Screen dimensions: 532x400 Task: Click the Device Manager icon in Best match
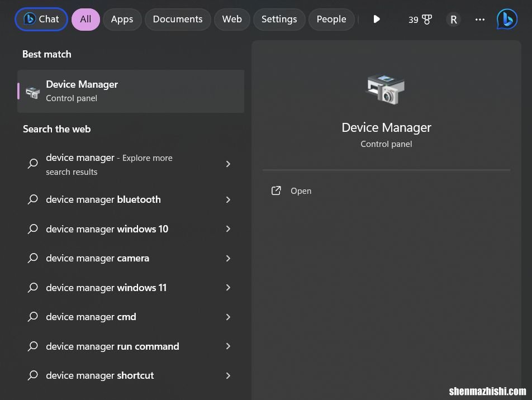[33, 92]
